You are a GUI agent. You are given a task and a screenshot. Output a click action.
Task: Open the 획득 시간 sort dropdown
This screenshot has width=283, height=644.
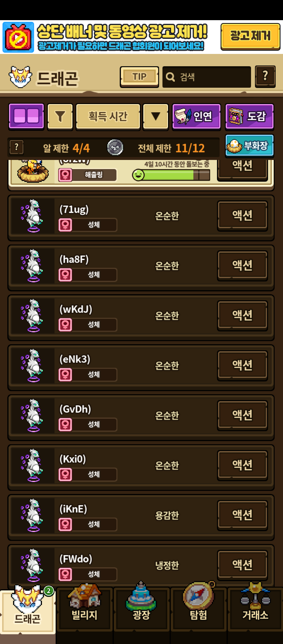pyautogui.click(x=108, y=116)
